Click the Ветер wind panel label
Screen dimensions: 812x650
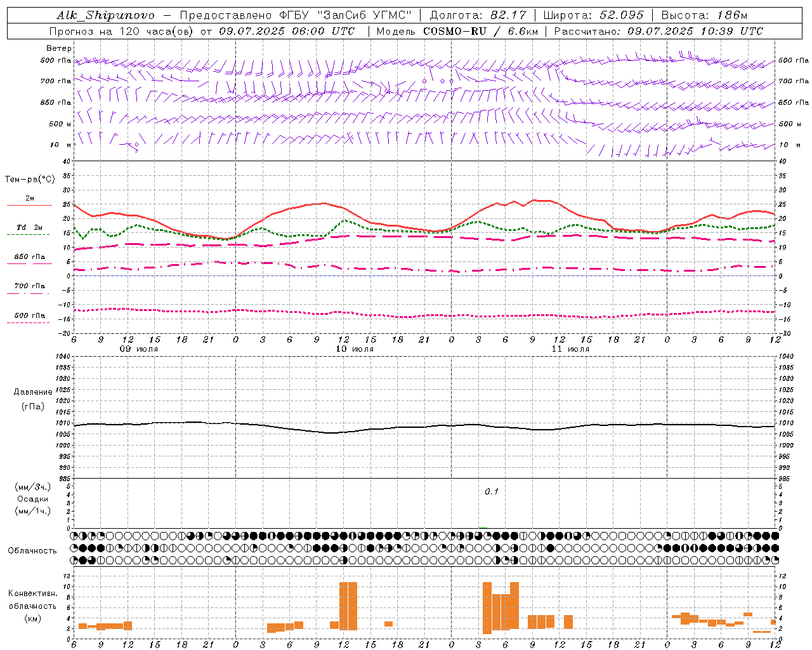pyautogui.click(x=59, y=48)
